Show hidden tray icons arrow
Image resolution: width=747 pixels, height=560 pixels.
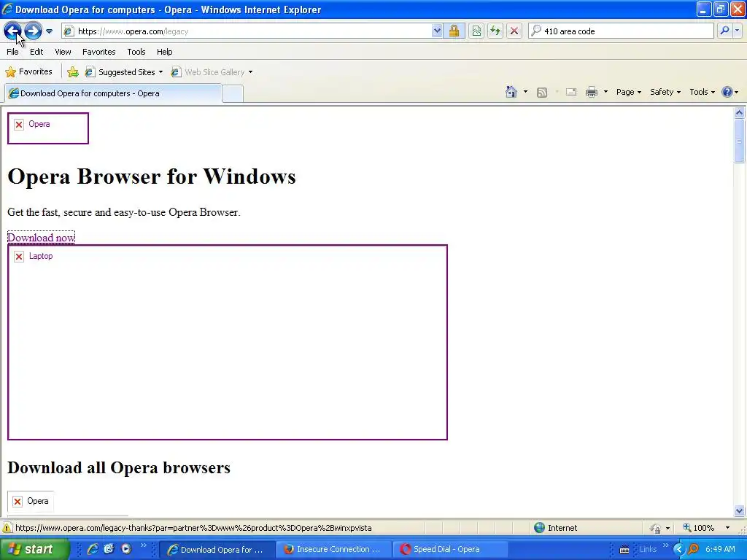[x=678, y=550]
